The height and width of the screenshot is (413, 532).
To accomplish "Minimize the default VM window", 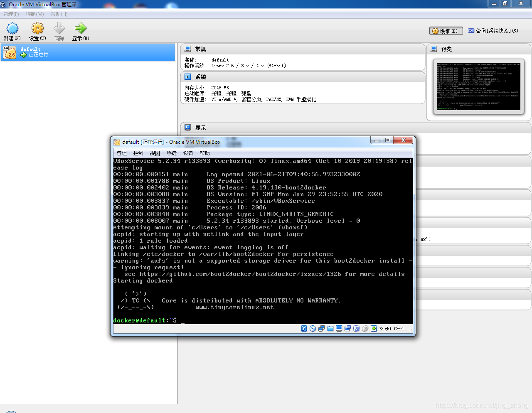I will pyautogui.click(x=376, y=140).
